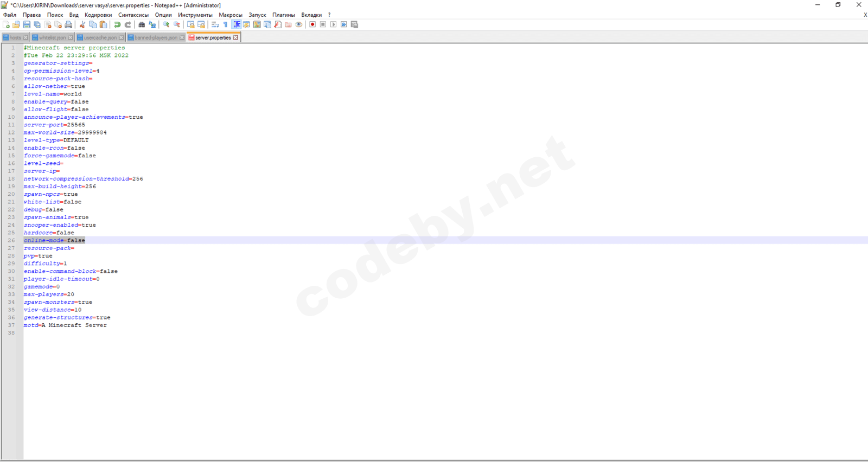The width and height of the screenshot is (868, 462).
Task: Select the server.properties tab
Action: 213,37
